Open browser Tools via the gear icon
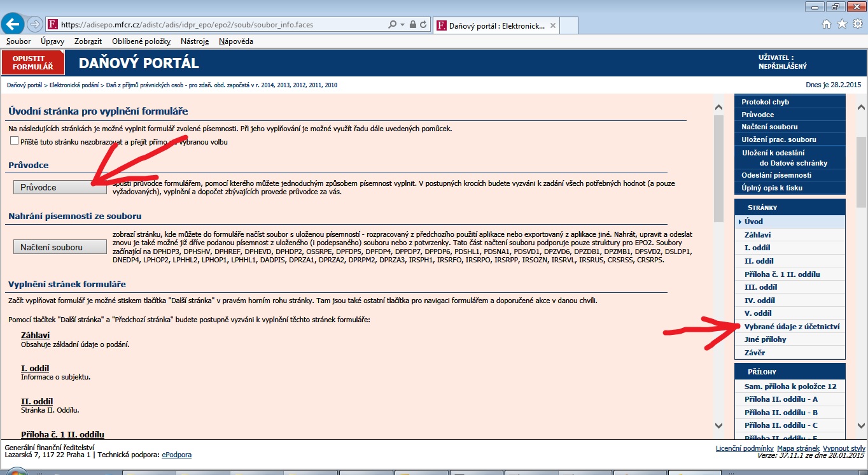 (857, 24)
